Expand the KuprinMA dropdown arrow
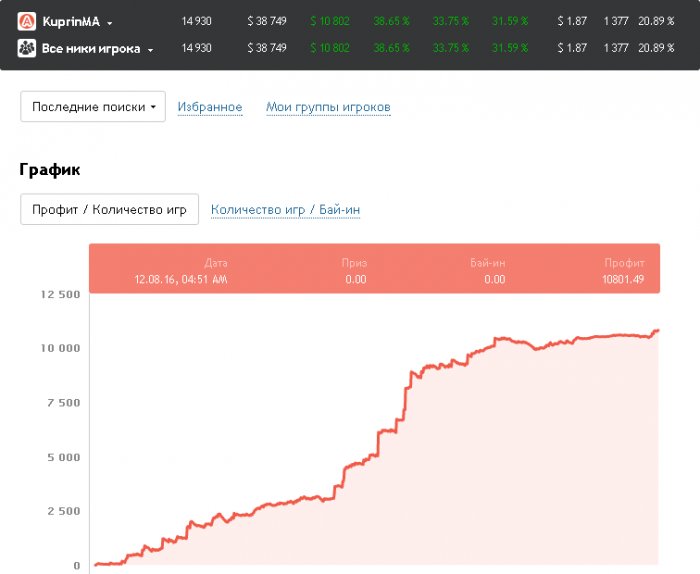This screenshot has height=574, width=700. 110,22
